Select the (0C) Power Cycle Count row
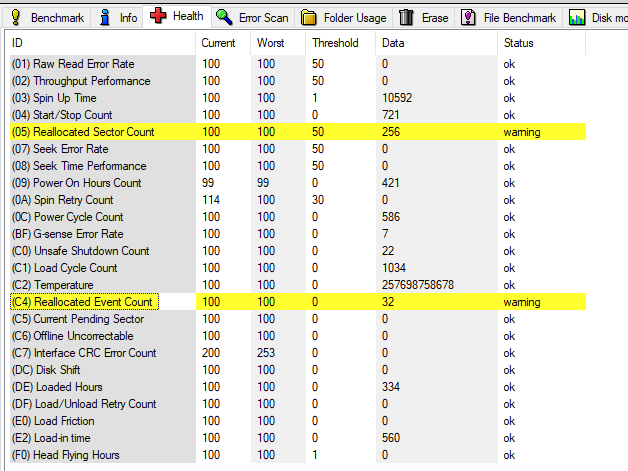The image size is (628, 471). [x=298, y=217]
